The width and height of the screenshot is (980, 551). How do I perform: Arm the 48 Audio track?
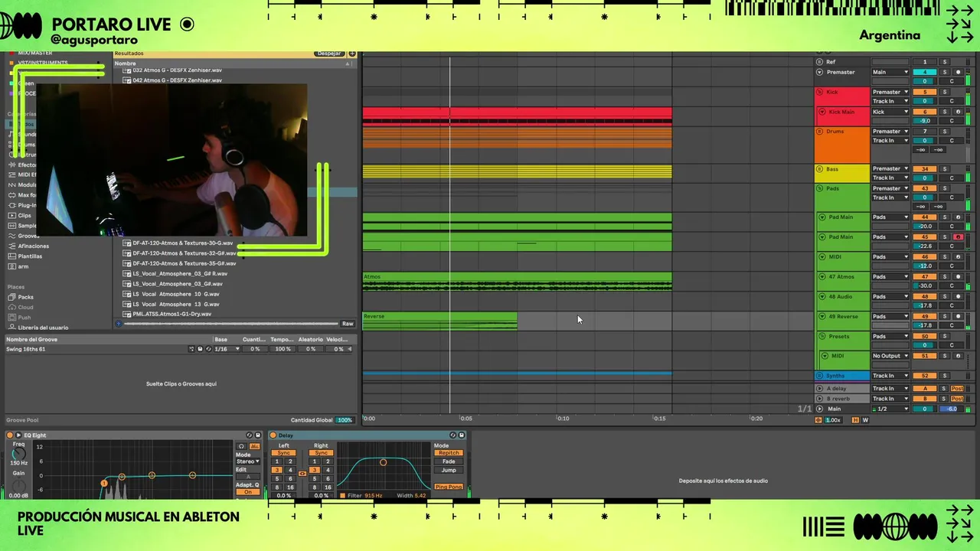pyautogui.click(x=958, y=296)
